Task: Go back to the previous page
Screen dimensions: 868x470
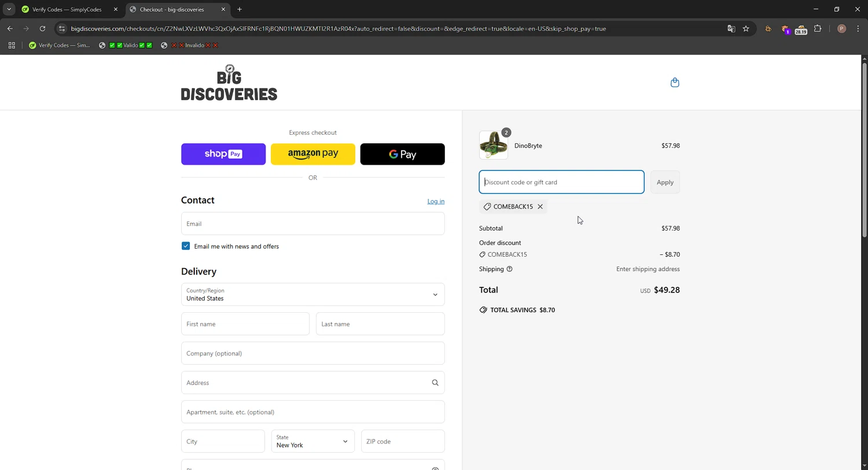Action: coord(10,28)
